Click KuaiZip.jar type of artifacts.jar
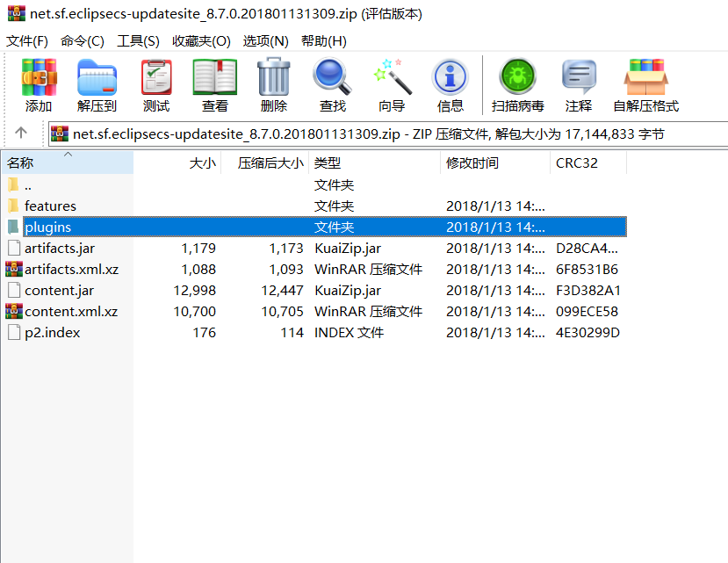 (348, 249)
